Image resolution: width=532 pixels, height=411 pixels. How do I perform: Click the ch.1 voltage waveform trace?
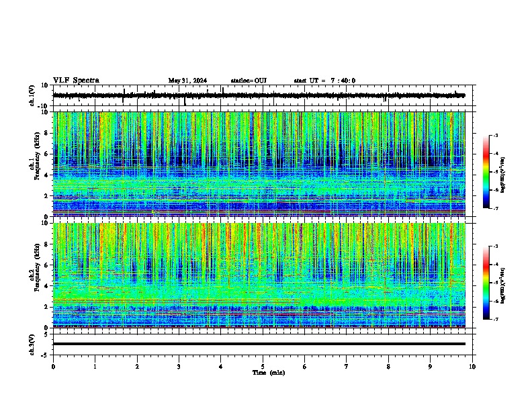[x=259, y=95]
